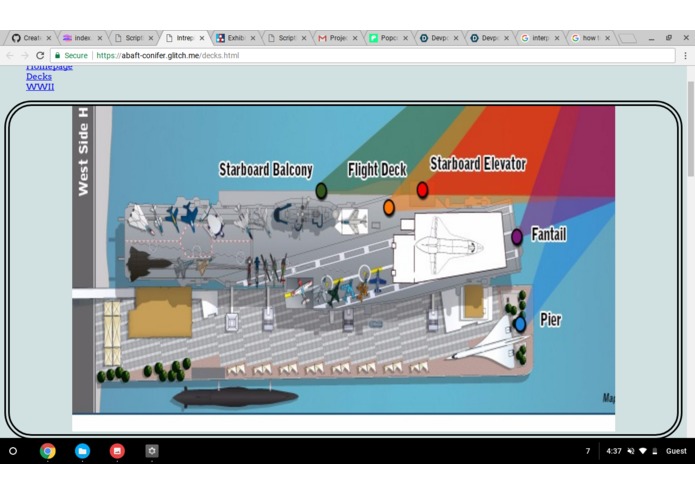Image resolution: width=695 pixels, height=494 pixels.
Task: Open the Files app on the shelf
Action: coord(82,451)
